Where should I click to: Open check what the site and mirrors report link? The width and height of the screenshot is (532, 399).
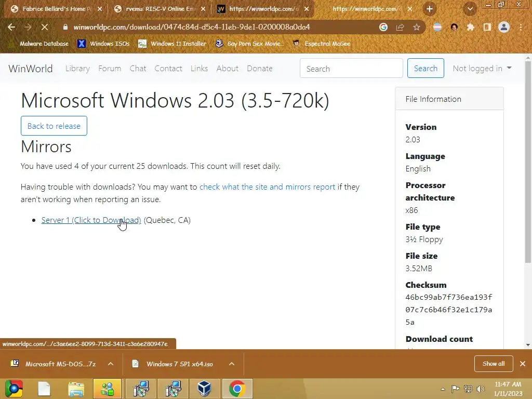268,187
